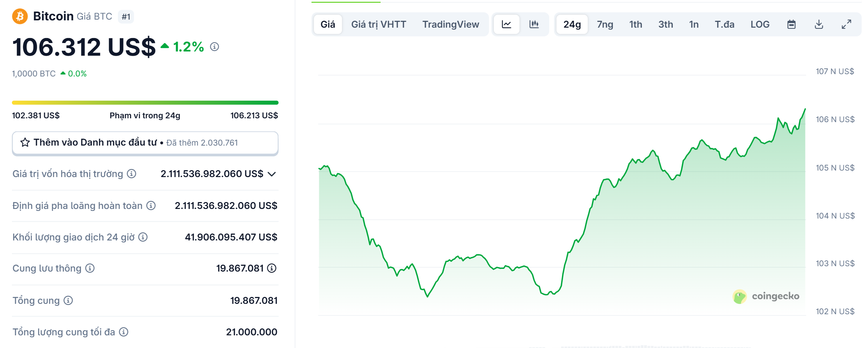Click trading volume 41.906.095.407 US$
Image resolution: width=868 pixels, height=348 pixels.
(x=231, y=237)
